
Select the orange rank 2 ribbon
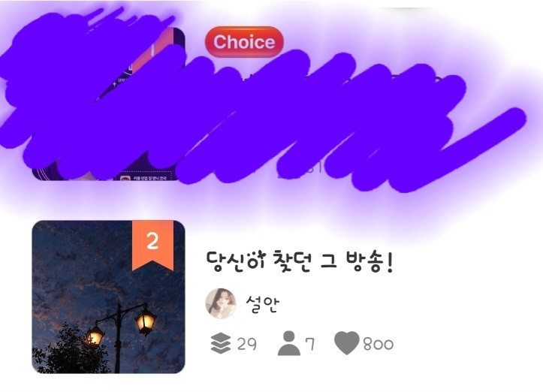tap(152, 245)
